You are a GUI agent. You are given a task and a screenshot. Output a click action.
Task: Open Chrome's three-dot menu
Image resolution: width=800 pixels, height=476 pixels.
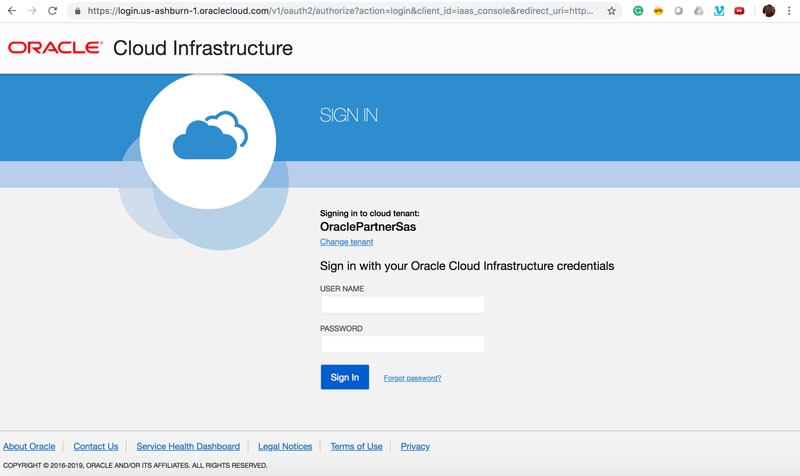click(x=789, y=11)
